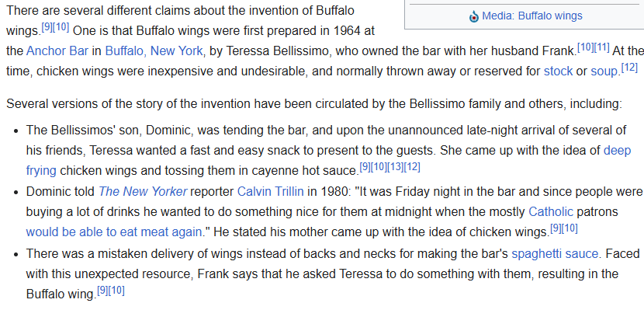
Task: Click the Catholic link
Action: click(x=551, y=212)
